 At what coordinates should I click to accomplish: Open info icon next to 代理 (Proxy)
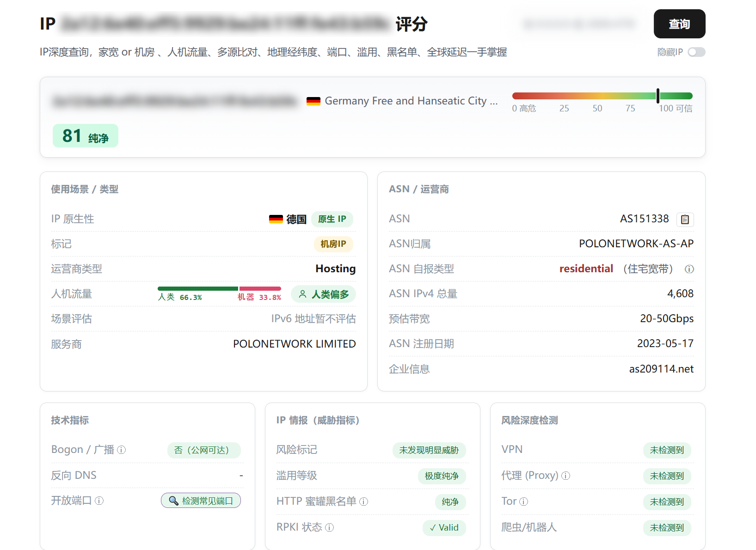click(x=566, y=476)
